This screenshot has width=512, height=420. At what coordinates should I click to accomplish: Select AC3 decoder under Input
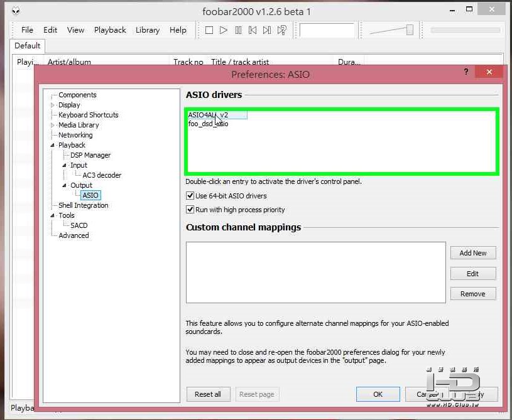coord(102,175)
